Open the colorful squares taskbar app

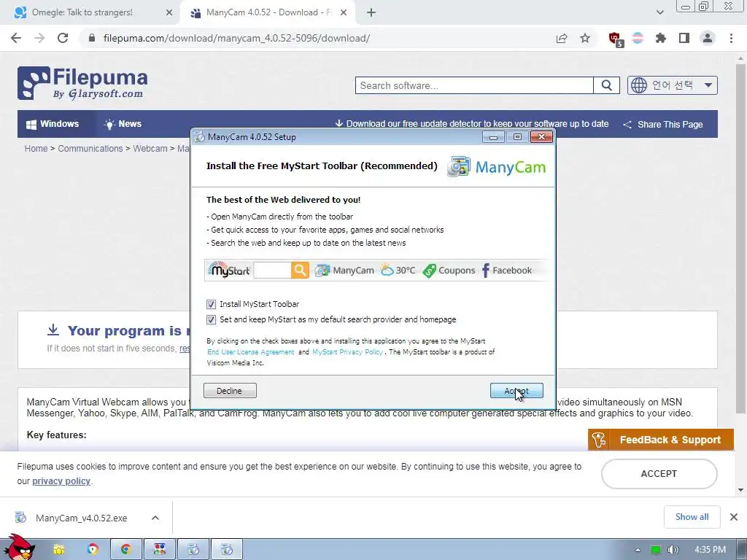point(160,550)
